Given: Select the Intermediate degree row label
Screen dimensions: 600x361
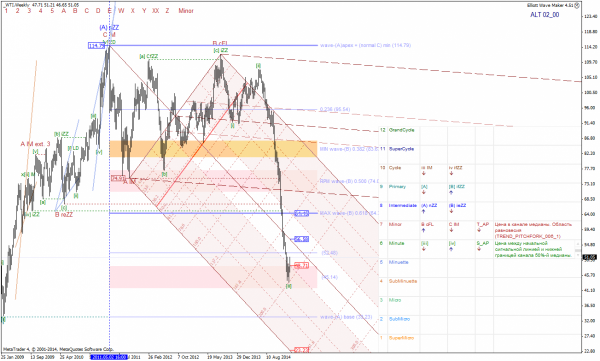Looking at the screenshot, I should coord(402,206).
